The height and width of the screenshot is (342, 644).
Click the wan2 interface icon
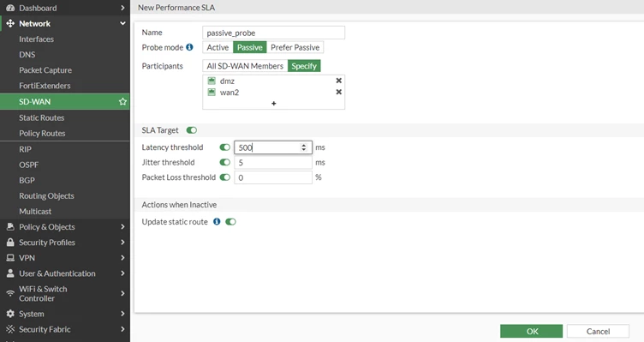click(x=212, y=92)
